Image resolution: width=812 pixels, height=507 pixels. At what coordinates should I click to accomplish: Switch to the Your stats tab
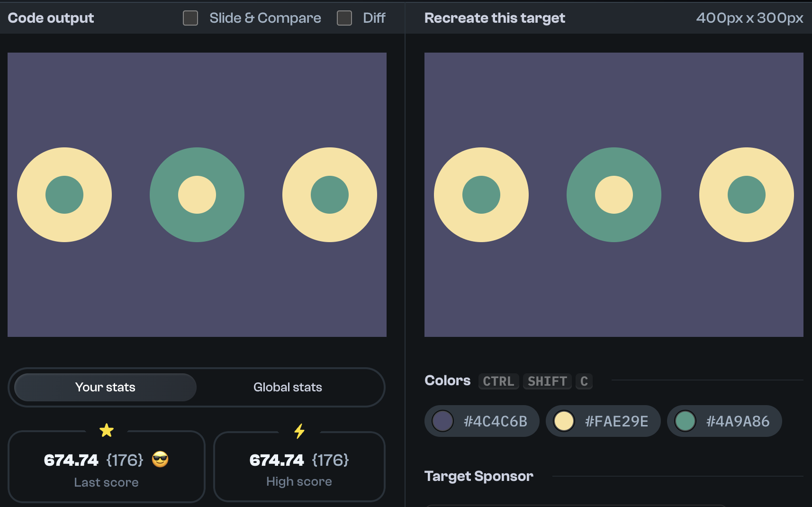pos(105,387)
